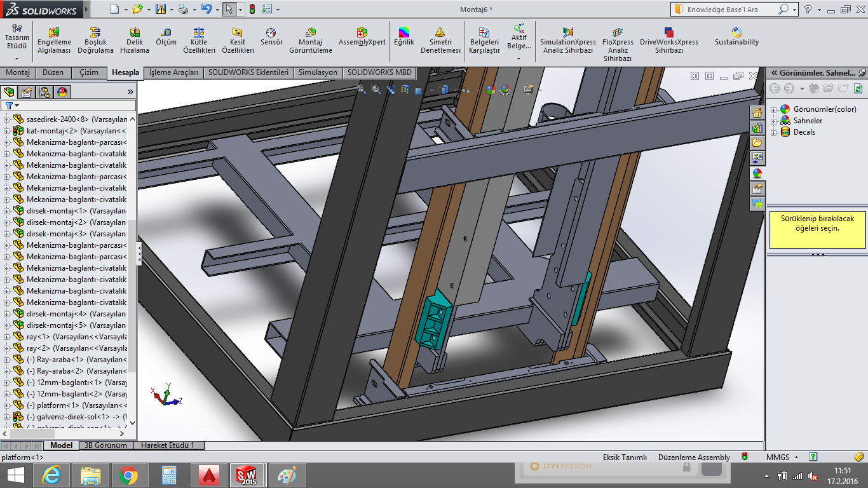Open the PropertyManager tab in left panel

(27, 92)
